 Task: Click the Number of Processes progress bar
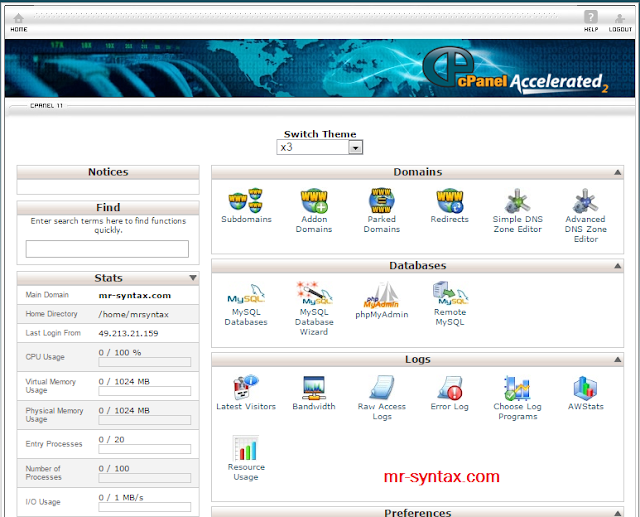pyautogui.click(x=144, y=478)
